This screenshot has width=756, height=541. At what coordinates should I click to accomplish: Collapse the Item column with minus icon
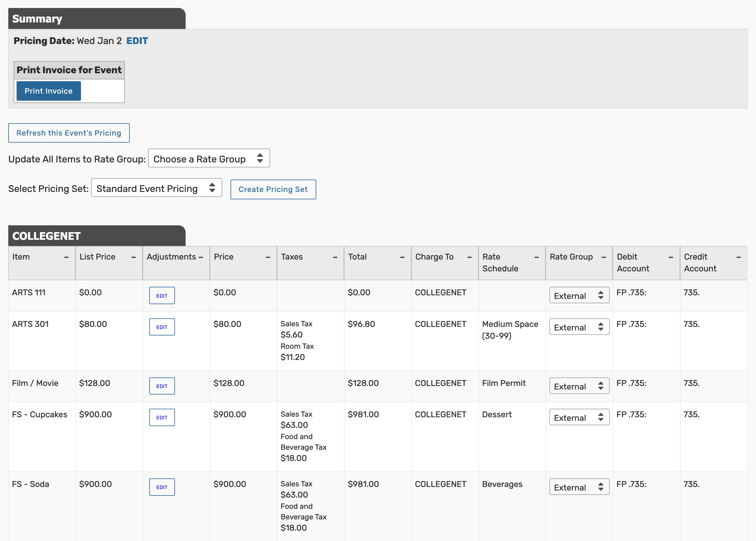[66, 257]
